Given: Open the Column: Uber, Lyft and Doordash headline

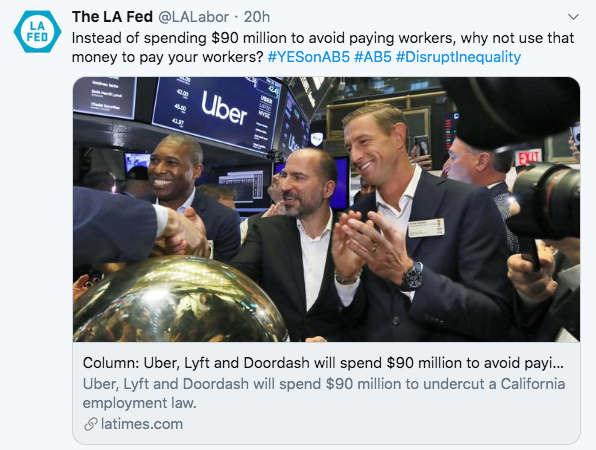Looking at the screenshot, I should coord(323,363).
